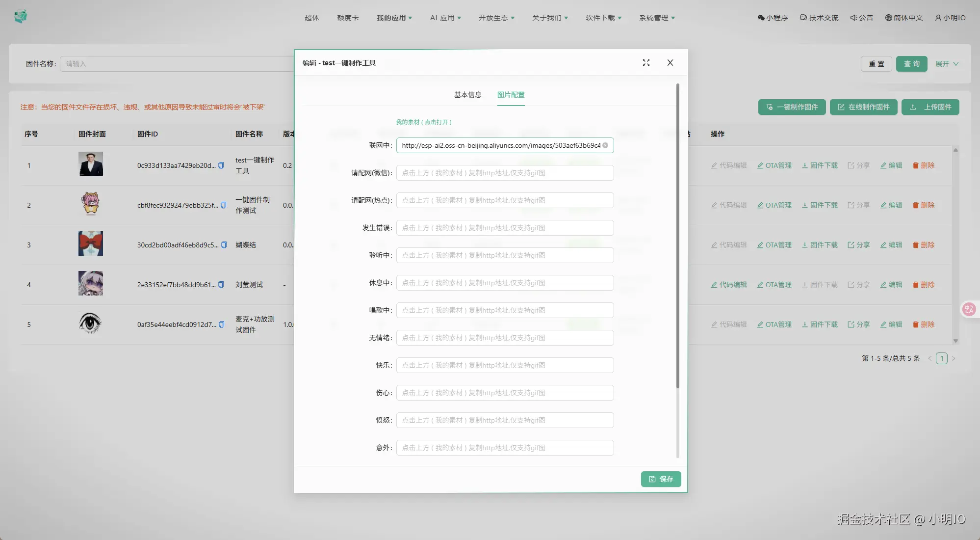This screenshot has width=980, height=540.
Task: Delete the 蝴蝶结 firmware row
Action: click(x=924, y=245)
